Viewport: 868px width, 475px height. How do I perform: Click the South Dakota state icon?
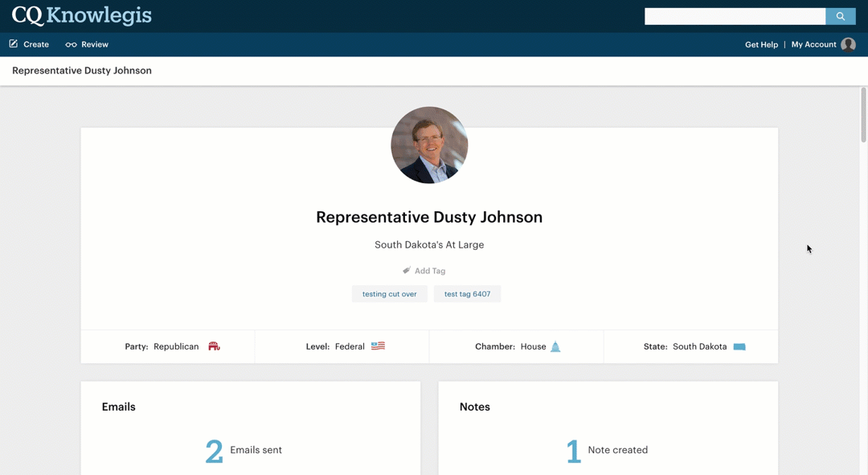click(739, 346)
